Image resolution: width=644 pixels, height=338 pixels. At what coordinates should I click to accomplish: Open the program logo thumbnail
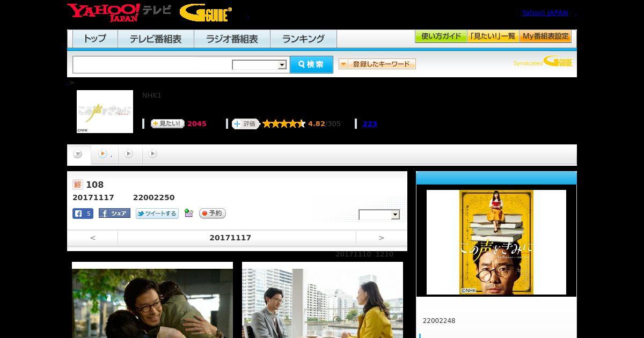click(x=105, y=112)
